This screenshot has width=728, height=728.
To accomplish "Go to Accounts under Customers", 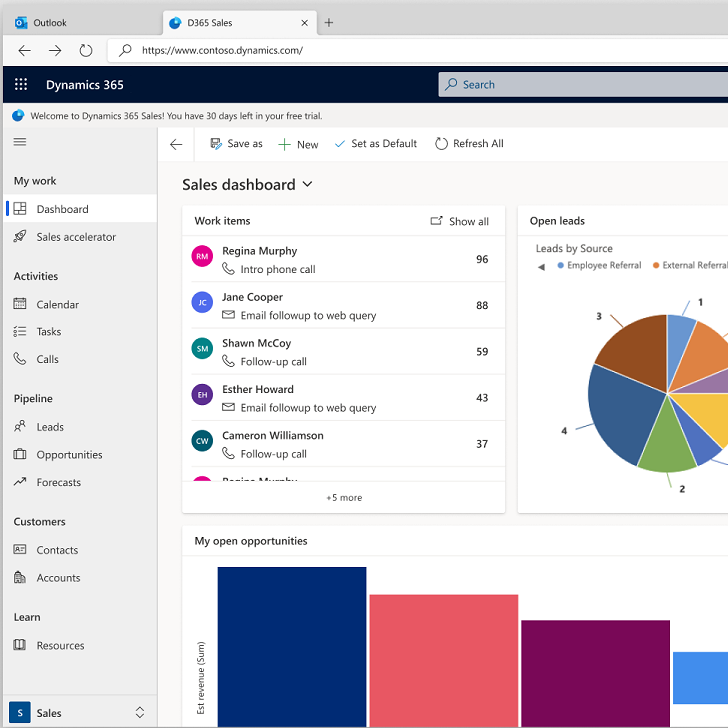I will click(80, 578).
